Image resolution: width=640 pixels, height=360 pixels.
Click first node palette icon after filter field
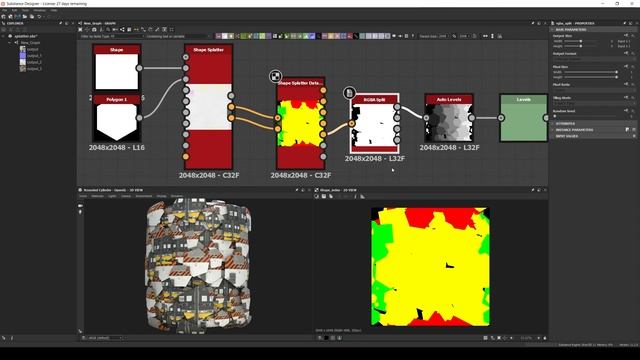pos(218,36)
